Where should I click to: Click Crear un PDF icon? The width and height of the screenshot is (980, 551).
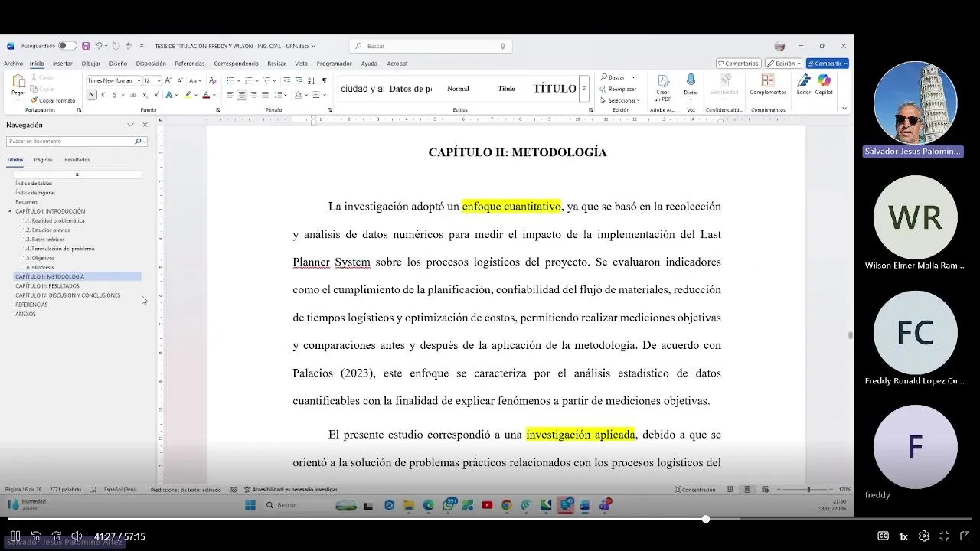click(662, 88)
